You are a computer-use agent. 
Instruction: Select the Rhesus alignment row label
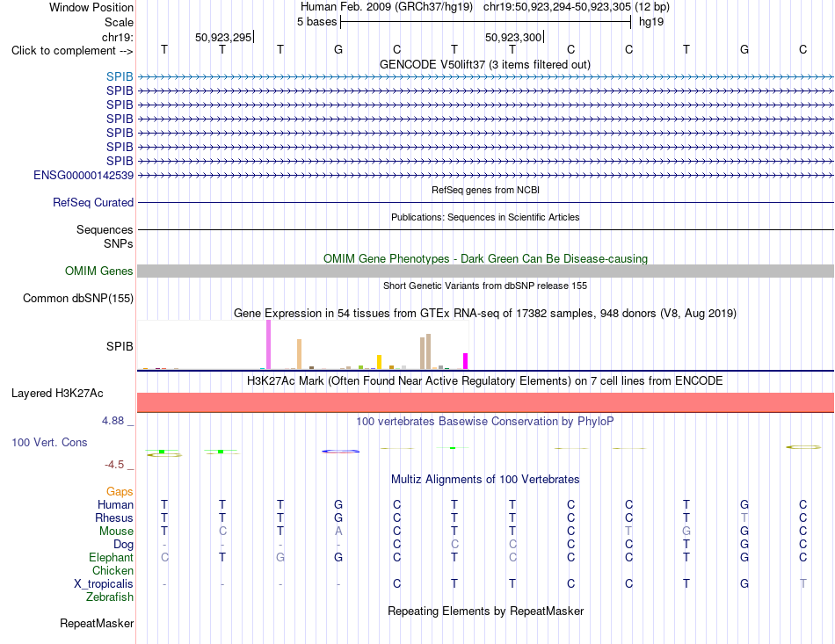(x=114, y=517)
